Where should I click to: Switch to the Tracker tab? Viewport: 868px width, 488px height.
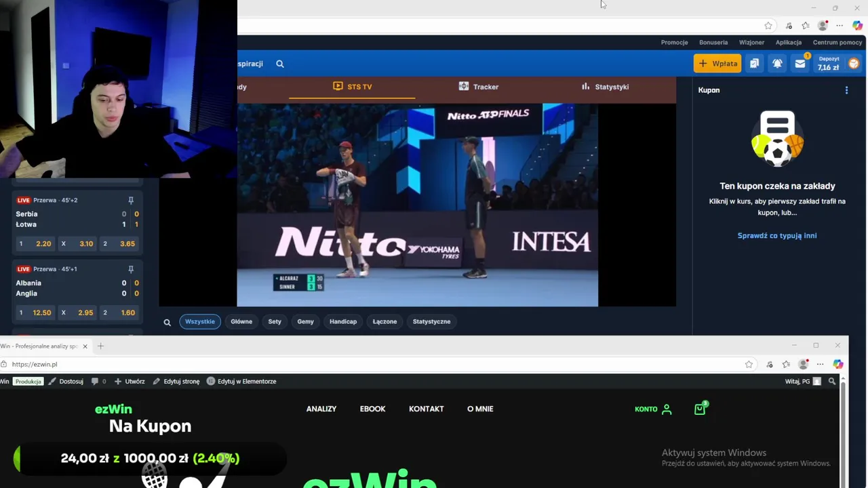tap(478, 87)
